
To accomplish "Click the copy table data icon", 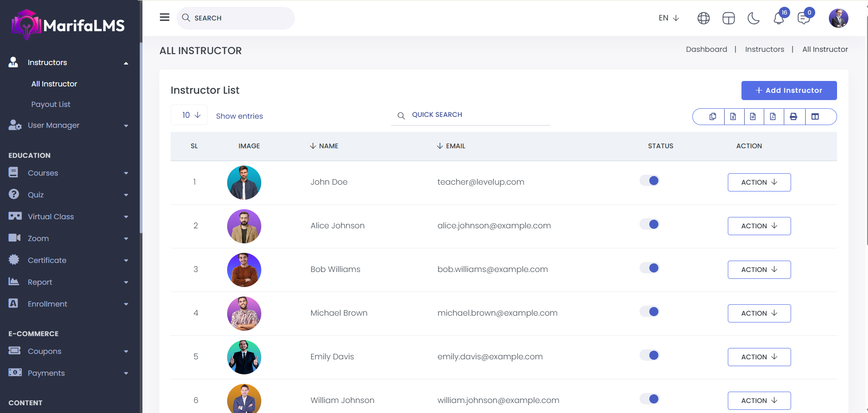I will (x=712, y=116).
